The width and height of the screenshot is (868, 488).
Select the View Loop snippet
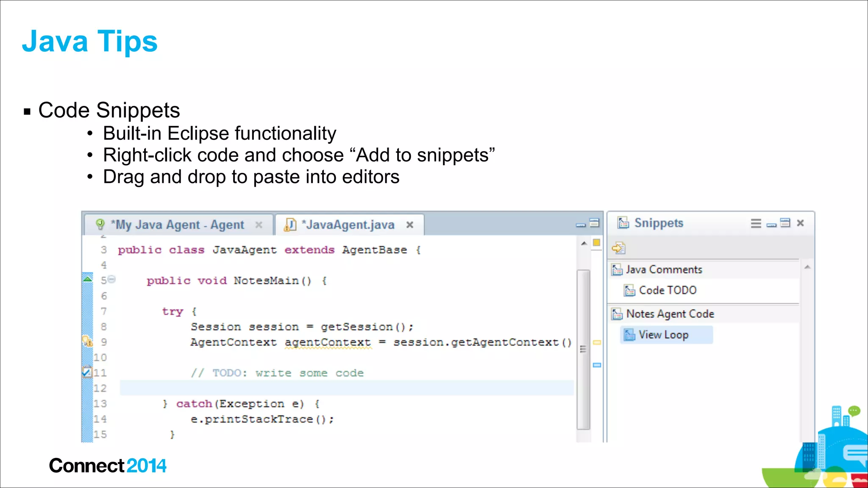667,335
